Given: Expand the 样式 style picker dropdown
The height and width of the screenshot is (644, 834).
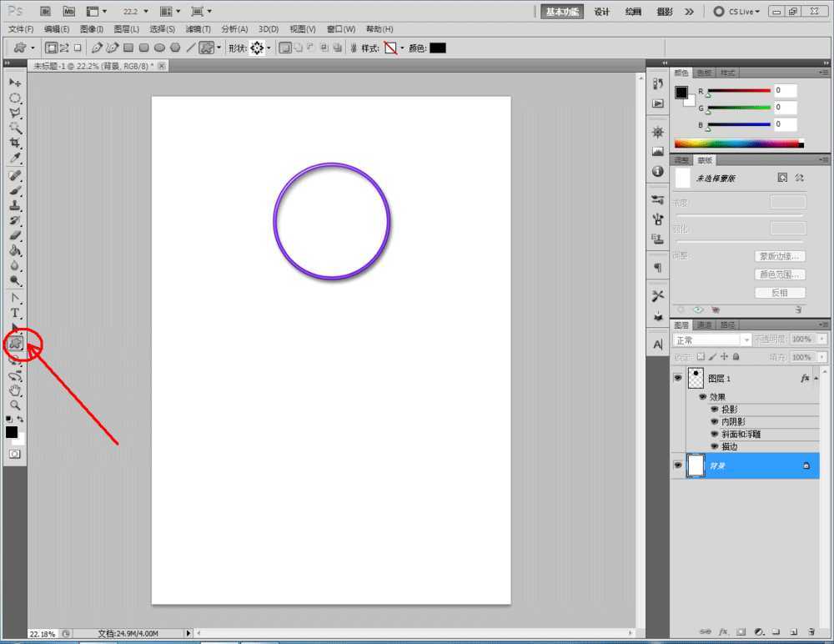Looking at the screenshot, I should [402, 48].
